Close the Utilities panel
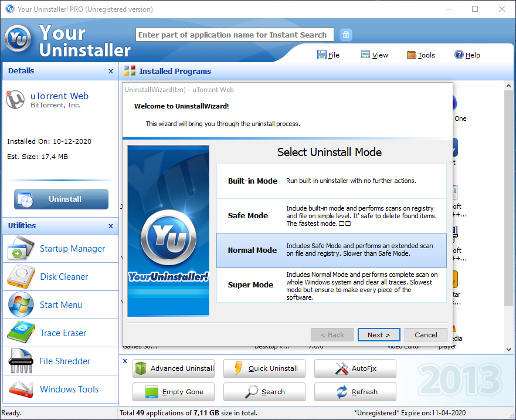516x420 pixels. point(111,226)
